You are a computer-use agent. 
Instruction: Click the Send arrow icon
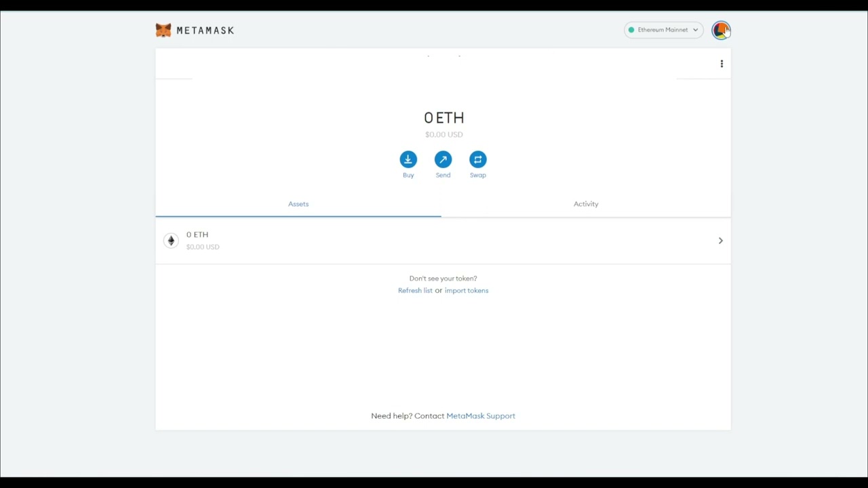point(443,159)
